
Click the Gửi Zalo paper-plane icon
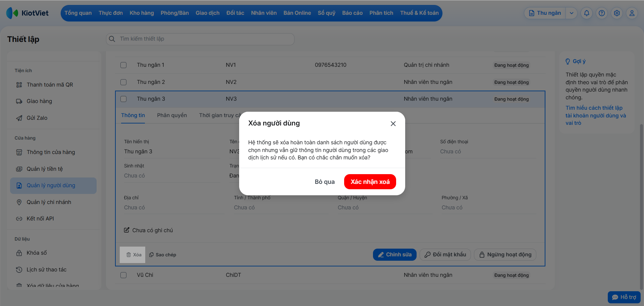tap(19, 118)
